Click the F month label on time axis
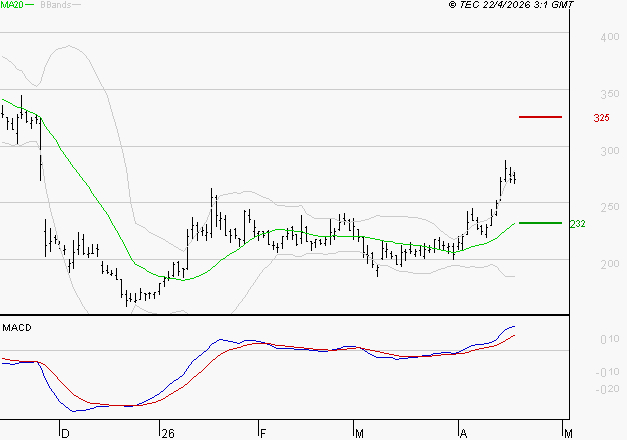The width and height of the screenshot is (627, 440). (x=263, y=433)
